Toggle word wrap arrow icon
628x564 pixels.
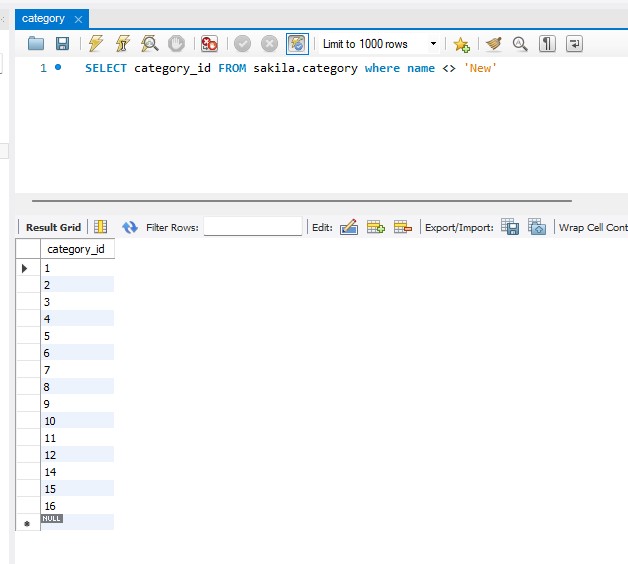(574, 43)
